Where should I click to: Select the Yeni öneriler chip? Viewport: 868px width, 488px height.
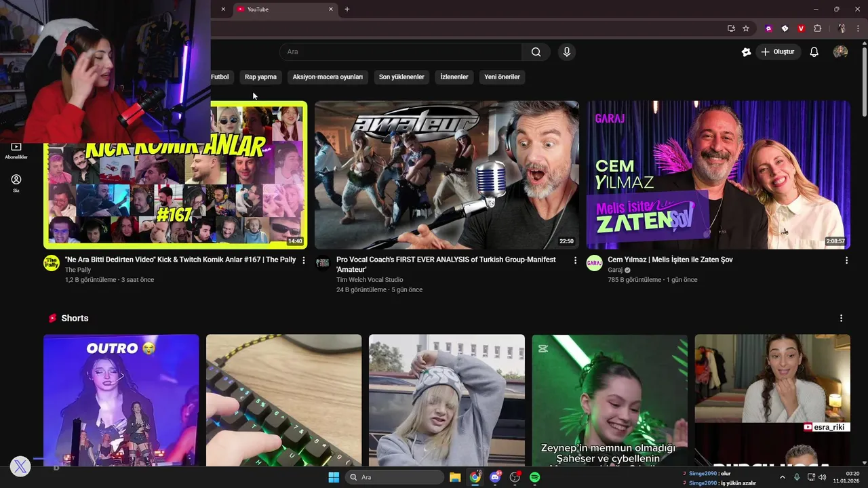[502, 77]
